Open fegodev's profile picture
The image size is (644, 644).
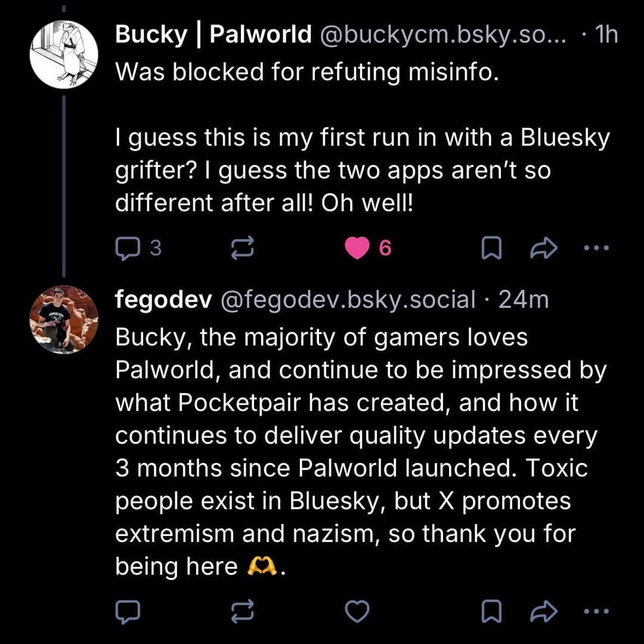click(64, 320)
